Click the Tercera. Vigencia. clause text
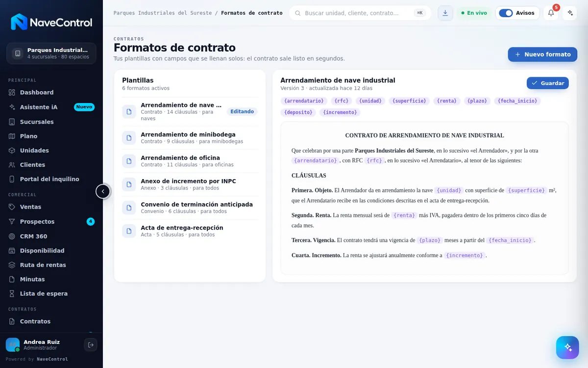This screenshot has height=368, width=588. pyautogui.click(x=414, y=240)
